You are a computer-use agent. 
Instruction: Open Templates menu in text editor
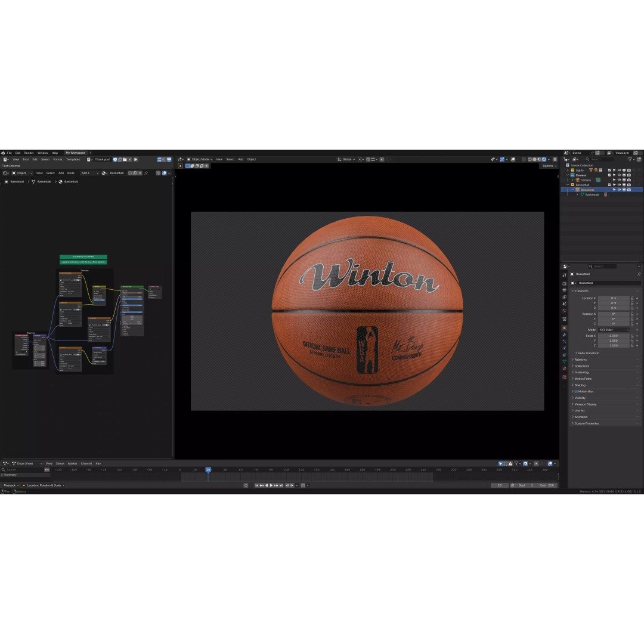tap(73, 159)
